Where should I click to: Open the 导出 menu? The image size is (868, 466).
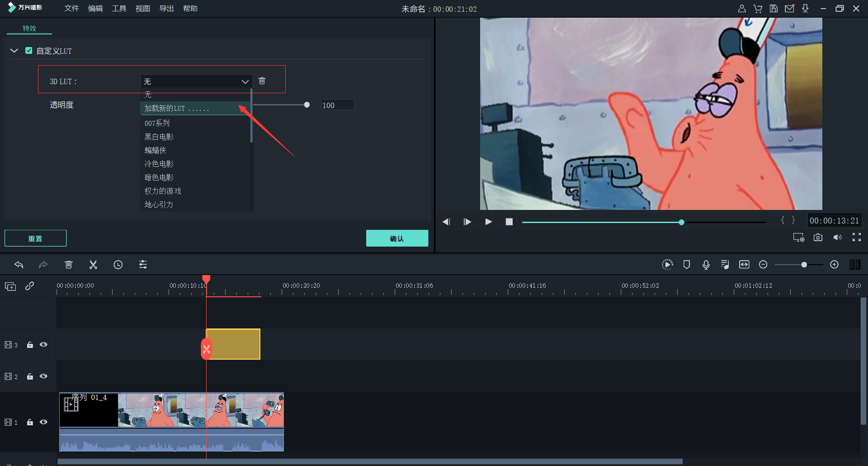[x=166, y=9]
